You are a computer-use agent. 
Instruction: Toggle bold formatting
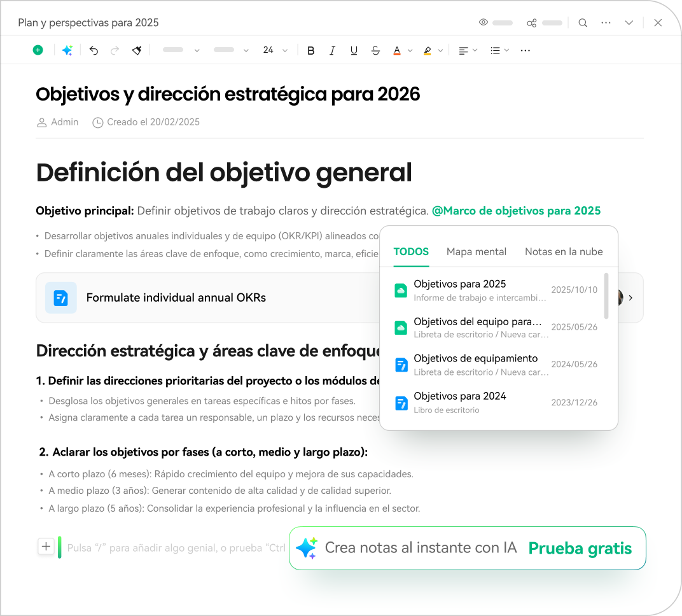[x=311, y=50]
